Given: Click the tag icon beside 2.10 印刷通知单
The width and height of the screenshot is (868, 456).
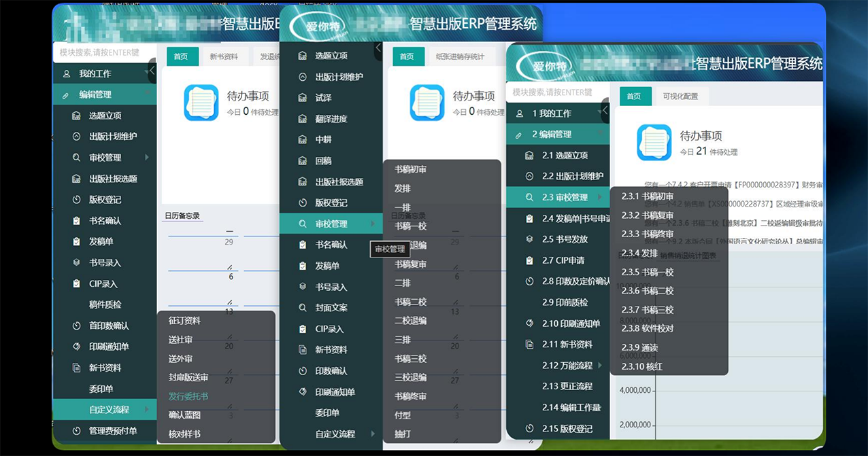Looking at the screenshot, I should click(x=530, y=323).
